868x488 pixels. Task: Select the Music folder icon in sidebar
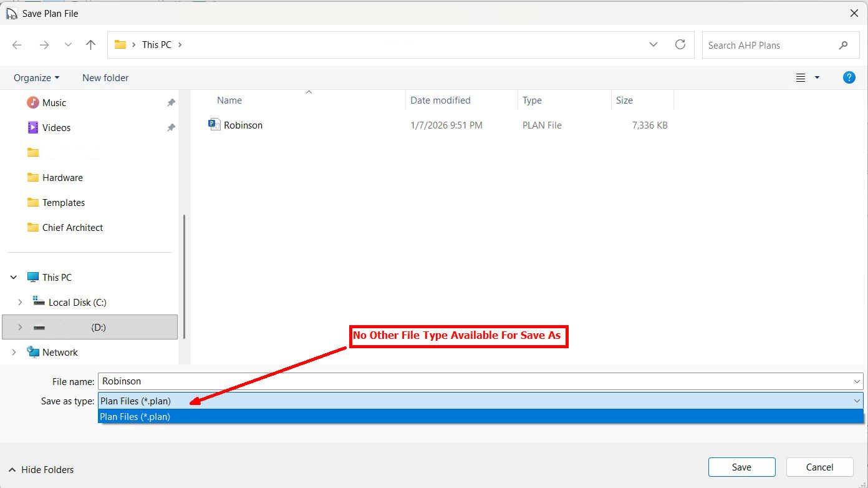pos(33,102)
